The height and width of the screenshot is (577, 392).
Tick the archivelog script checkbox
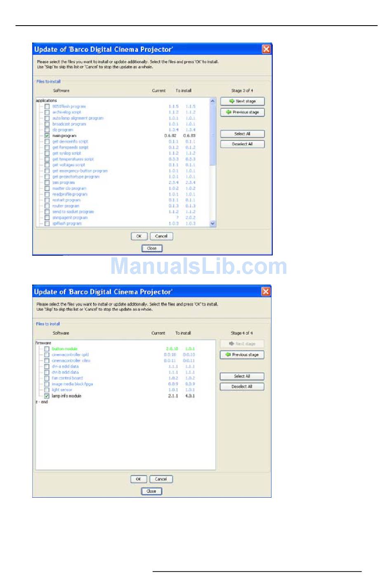[47, 112]
